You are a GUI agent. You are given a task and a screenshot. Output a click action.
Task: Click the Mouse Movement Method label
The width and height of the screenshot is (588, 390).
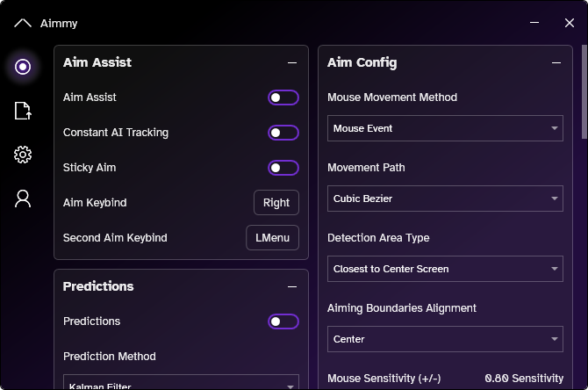(x=392, y=97)
